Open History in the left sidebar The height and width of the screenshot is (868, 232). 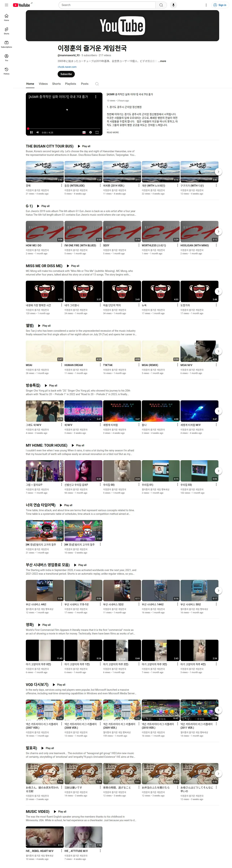tap(6, 71)
